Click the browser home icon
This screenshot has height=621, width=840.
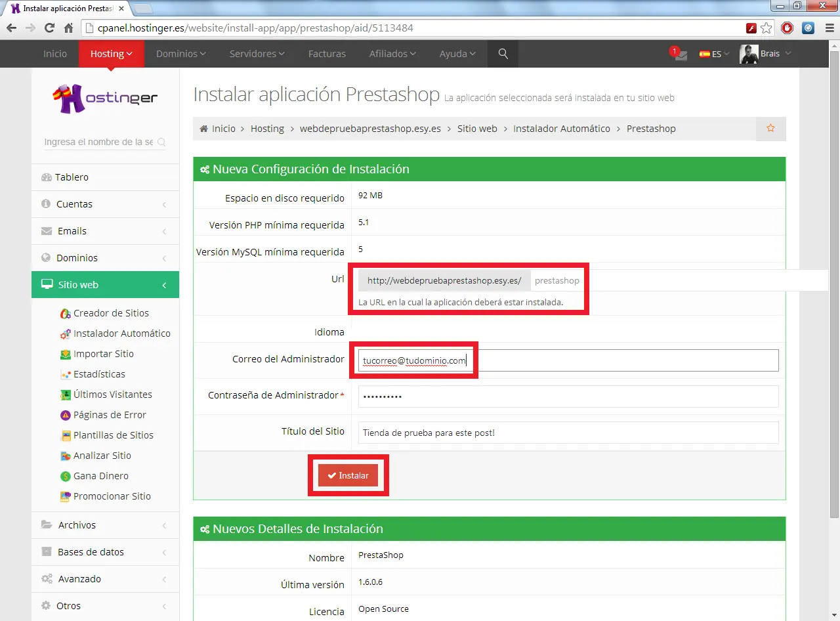[x=68, y=28]
